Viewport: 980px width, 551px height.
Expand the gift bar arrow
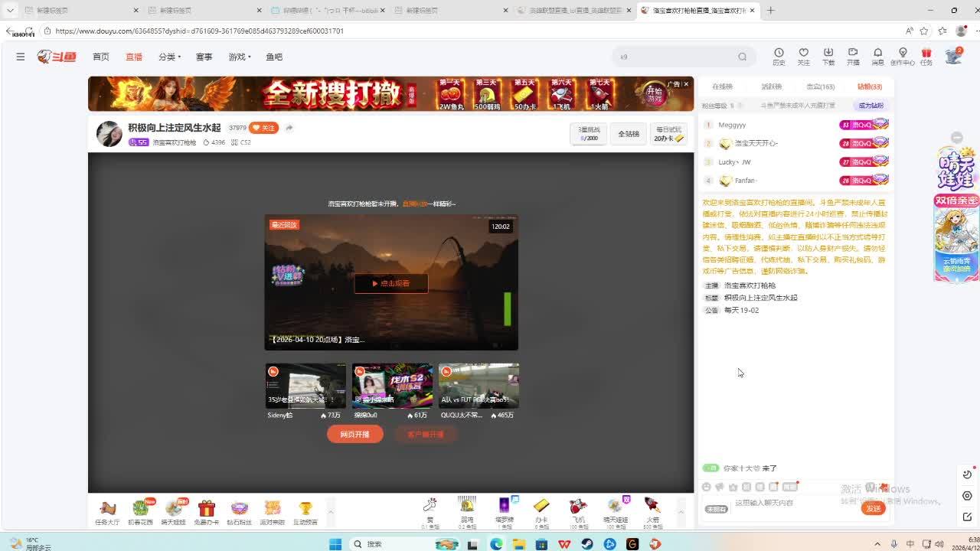point(681,511)
